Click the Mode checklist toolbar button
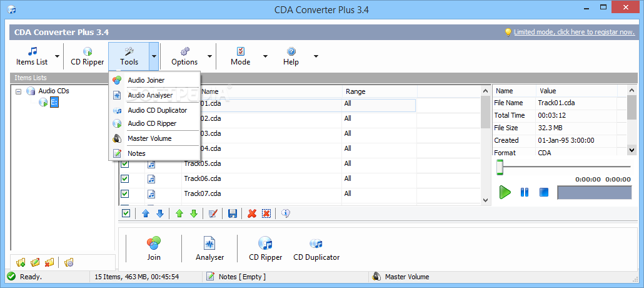Image resolution: width=644 pixels, height=288 pixels. (240, 56)
